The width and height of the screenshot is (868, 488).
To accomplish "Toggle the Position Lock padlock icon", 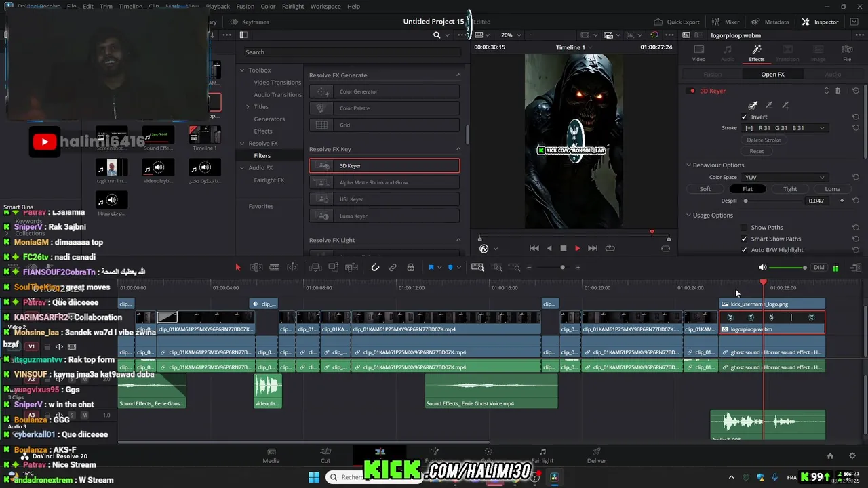I will [x=410, y=268].
